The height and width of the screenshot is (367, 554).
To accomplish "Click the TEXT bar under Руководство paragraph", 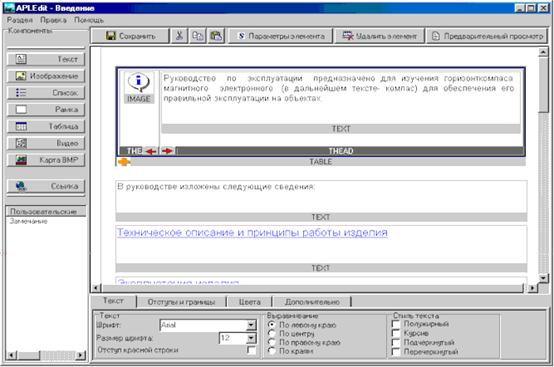I will pyautogui.click(x=341, y=129).
